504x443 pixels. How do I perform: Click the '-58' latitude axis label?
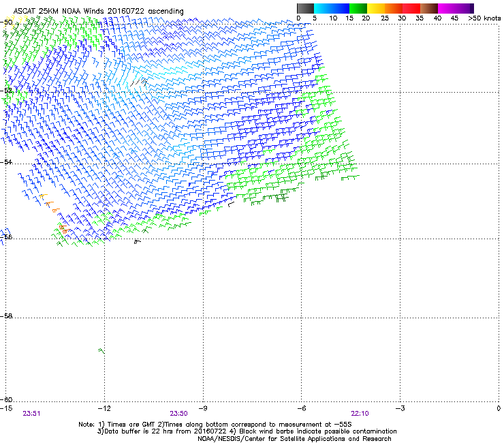click(7, 316)
